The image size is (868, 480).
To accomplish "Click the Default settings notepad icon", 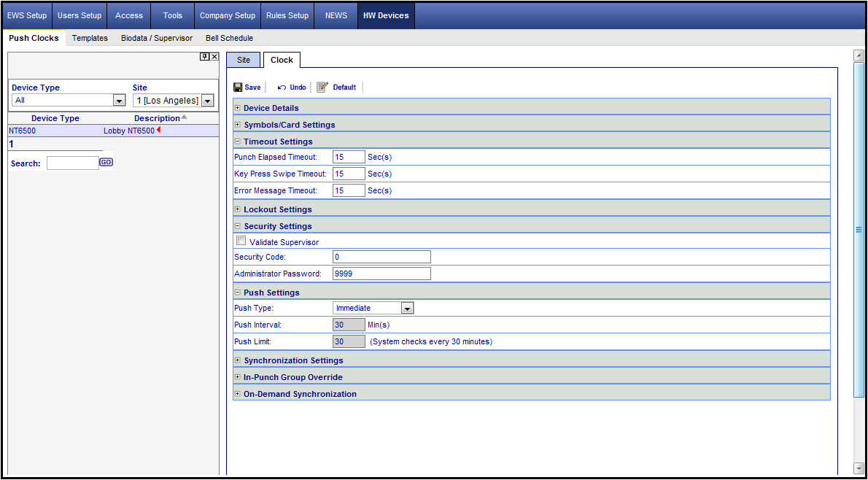I will point(322,87).
